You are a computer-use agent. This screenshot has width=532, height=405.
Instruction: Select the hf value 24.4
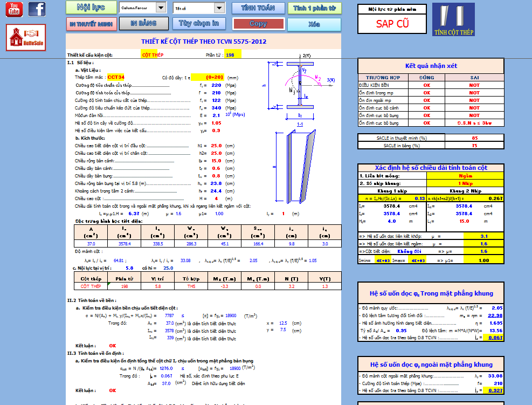216,191
